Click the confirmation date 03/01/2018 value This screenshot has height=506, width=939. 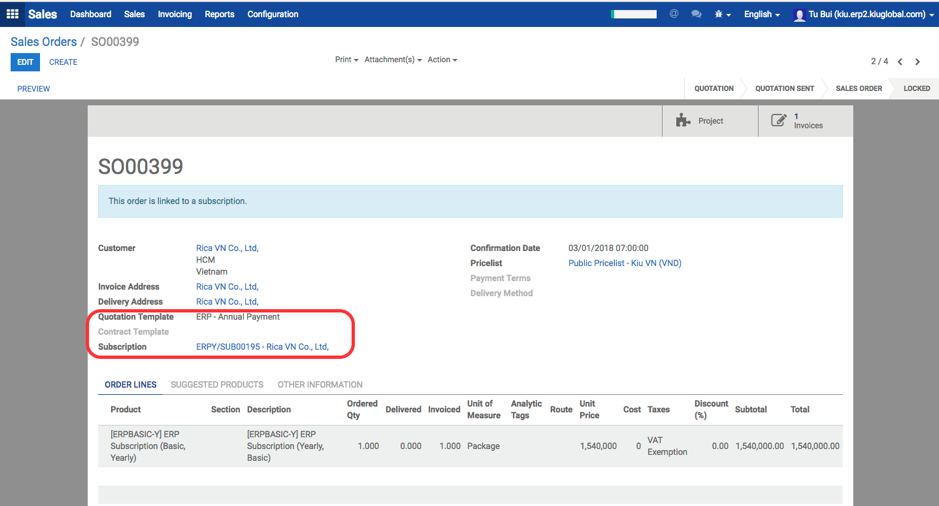pyautogui.click(x=608, y=248)
